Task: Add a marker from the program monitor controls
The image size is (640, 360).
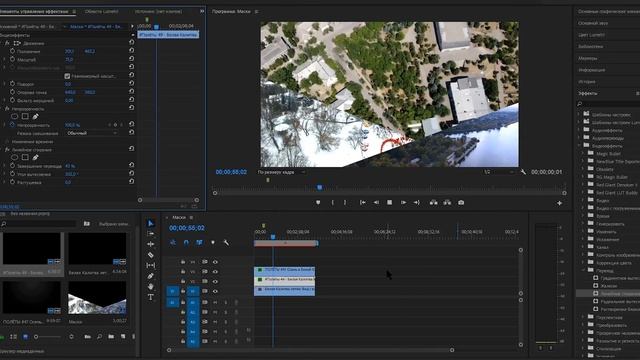Action: (318, 202)
